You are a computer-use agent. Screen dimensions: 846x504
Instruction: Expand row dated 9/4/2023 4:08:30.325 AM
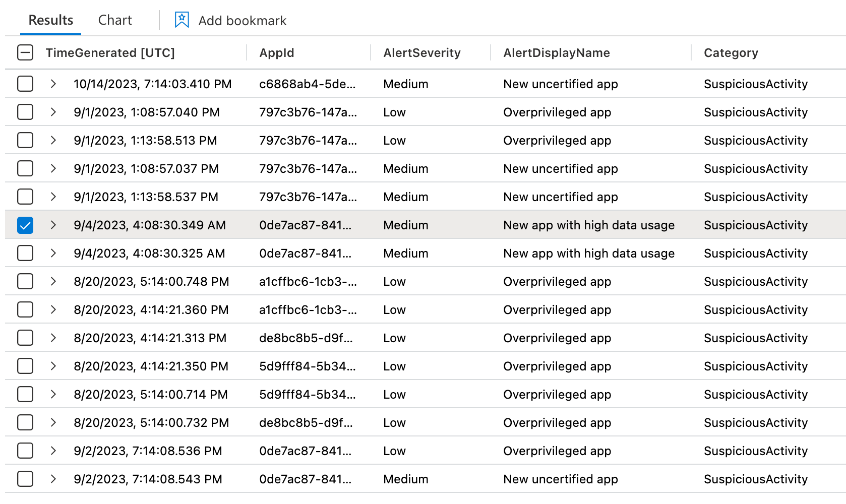[53, 253]
